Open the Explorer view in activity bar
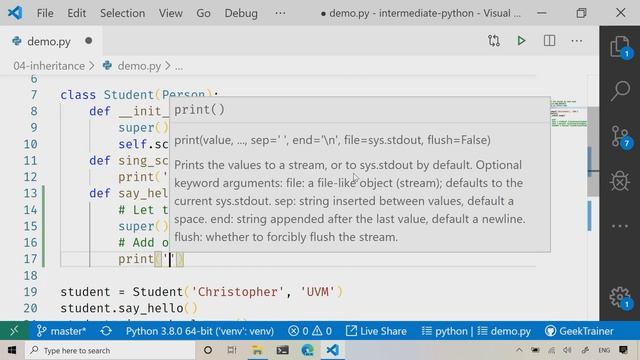Viewport: 640px width, 360px height. [x=620, y=47]
